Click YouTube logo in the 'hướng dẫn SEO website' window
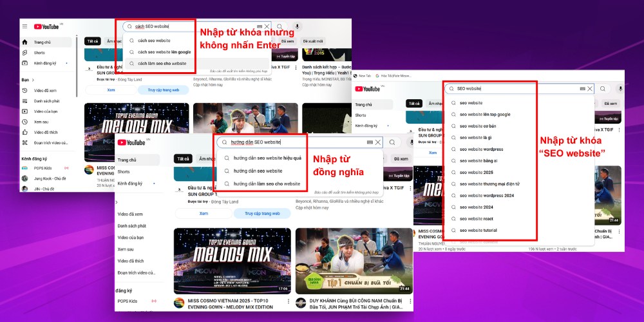The image size is (644, 322). coord(131,142)
